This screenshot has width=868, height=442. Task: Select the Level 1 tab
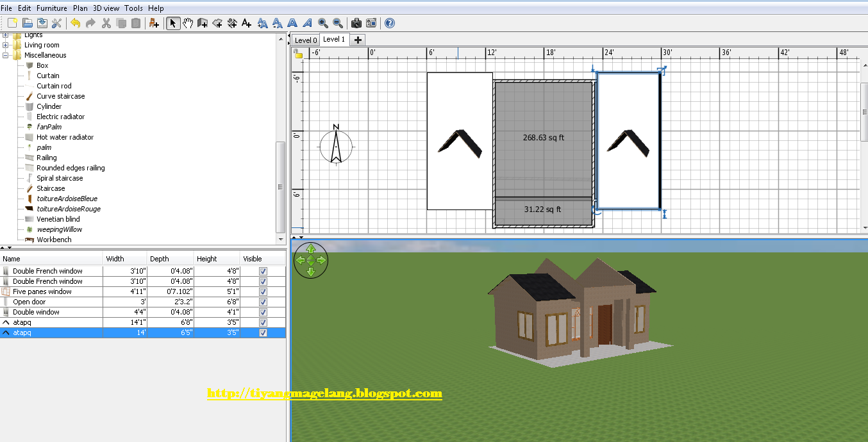(x=334, y=39)
